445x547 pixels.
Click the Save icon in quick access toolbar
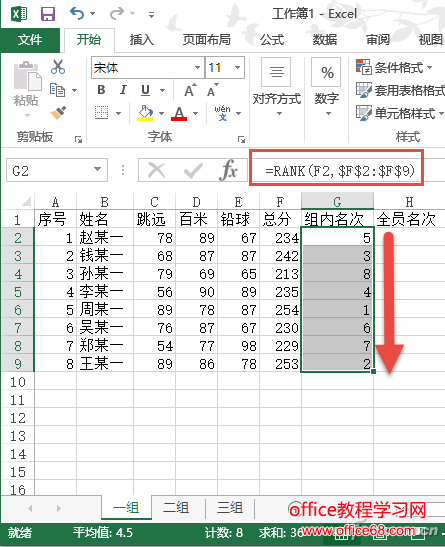point(48,14)
